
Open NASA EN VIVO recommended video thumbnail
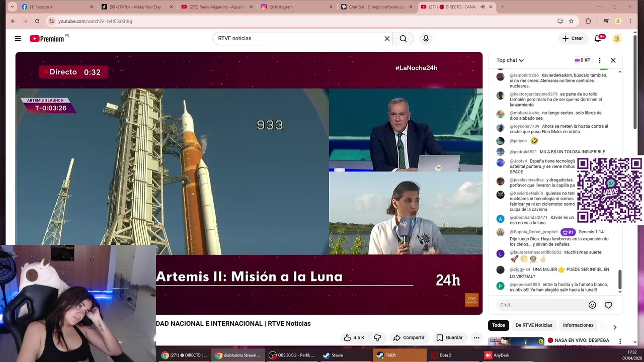pos(516,341)
